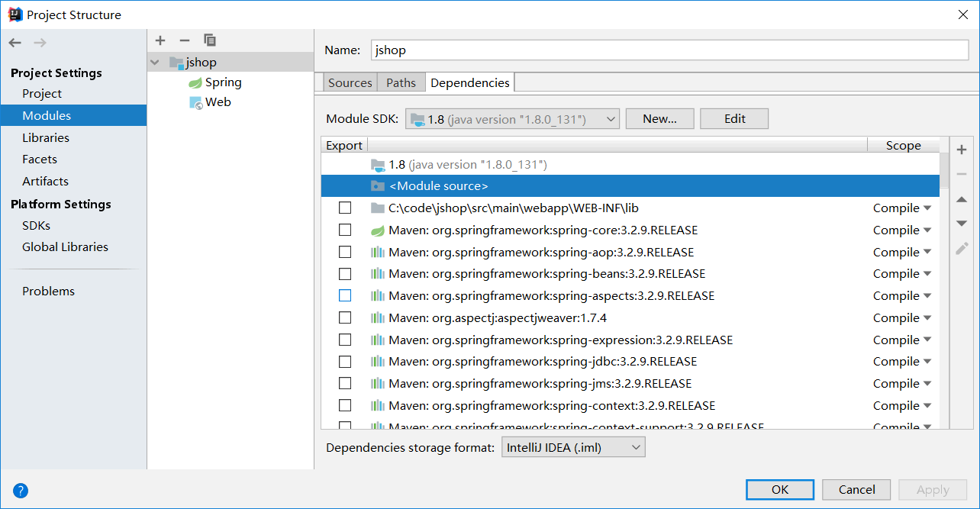
Task: Add a new module with the plus icon
Action: (160, 40)
